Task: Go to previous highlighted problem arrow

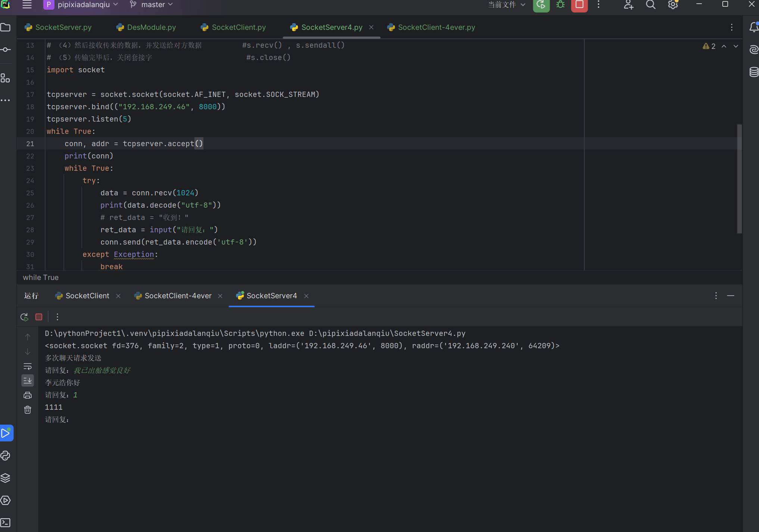Action: [x=724, y=46]
